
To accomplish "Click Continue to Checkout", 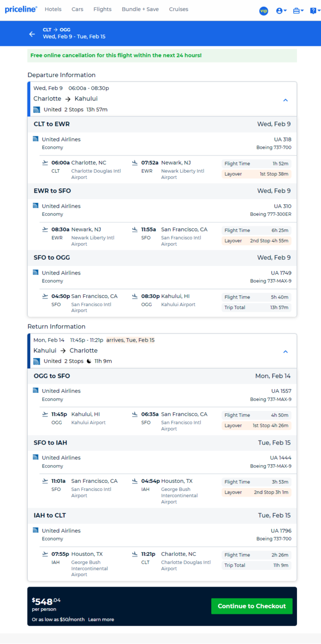I will [252, 606].
